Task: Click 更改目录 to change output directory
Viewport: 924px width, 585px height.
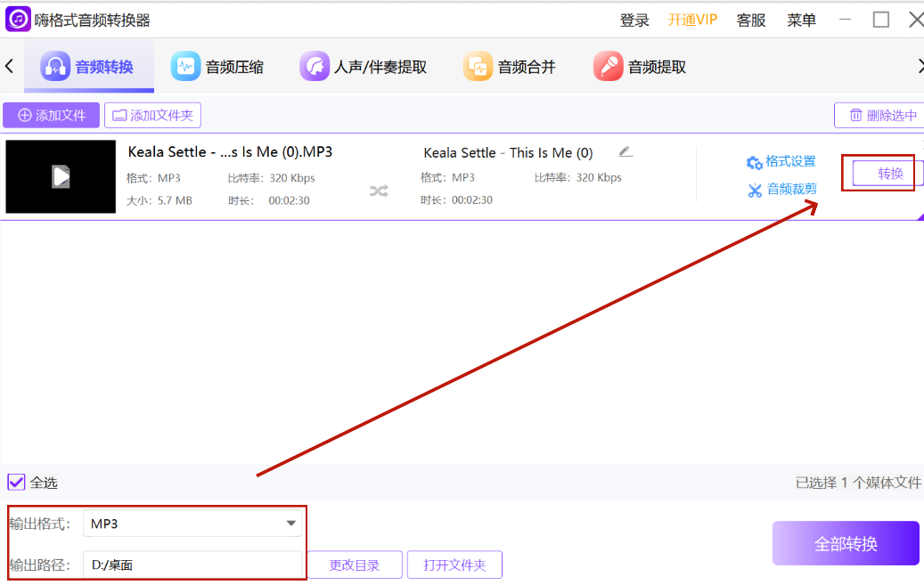Action: click(x=355, y=565)
